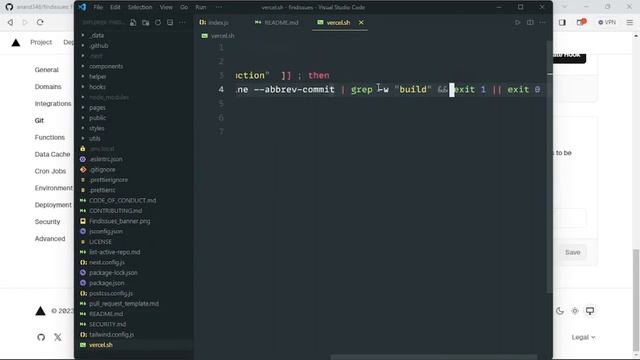Open jsconfig.json in Explorer
Image resolution: width=640 pixels, height=360 pixels.
click(x=106, y=231)
